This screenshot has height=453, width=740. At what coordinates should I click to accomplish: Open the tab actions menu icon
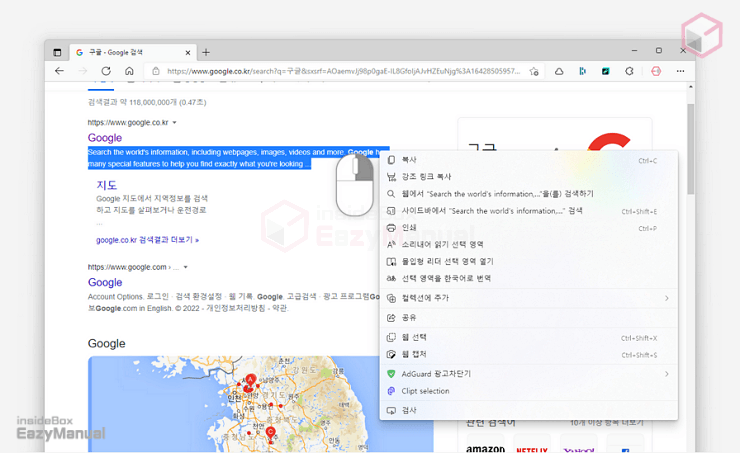coord(57,52)
